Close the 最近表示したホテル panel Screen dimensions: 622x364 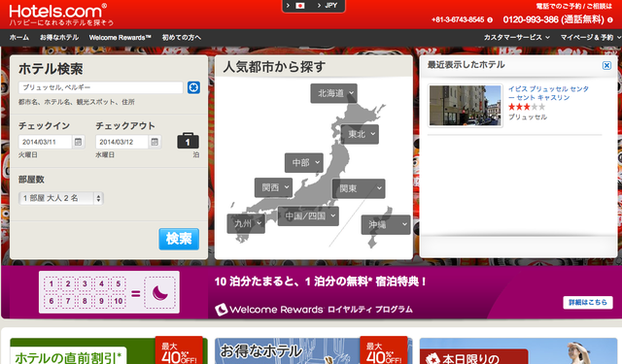tap(606, 65)
